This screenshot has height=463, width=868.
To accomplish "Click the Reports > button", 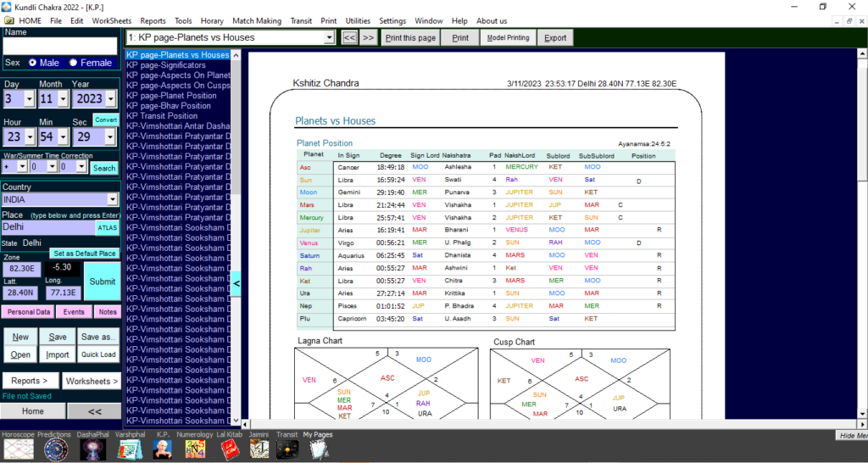I will click(x=30, y=381).
